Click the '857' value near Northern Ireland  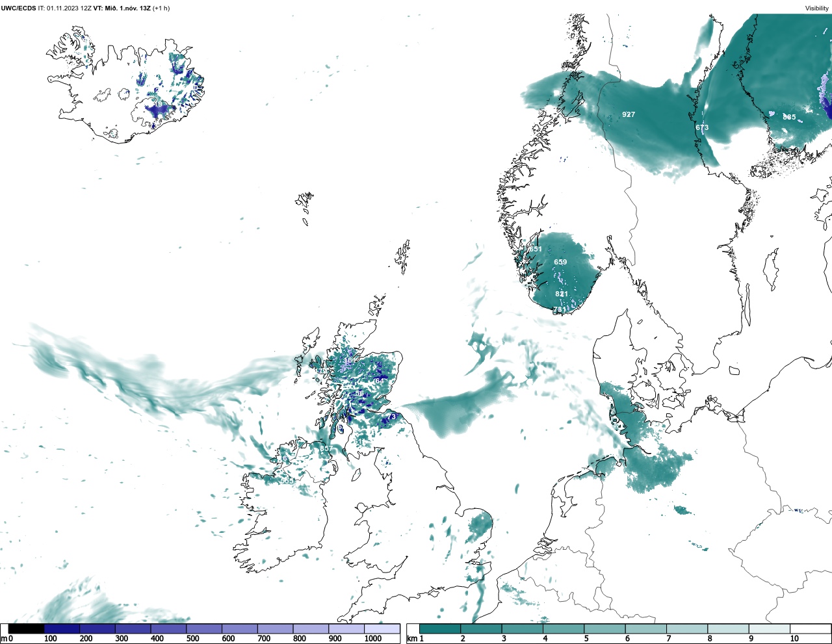pyautogui.click(x=326, y=449)
